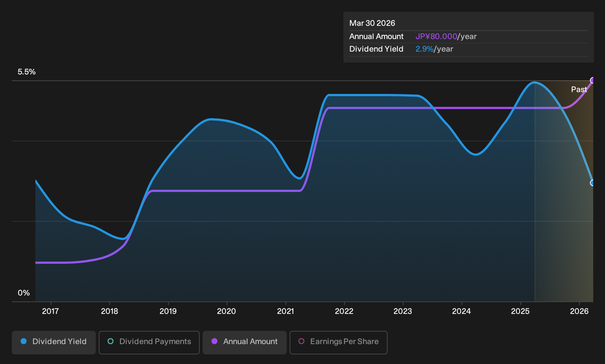
Task: Click the 2.9%/year dividend yield value
Action: tap(434, 49)
